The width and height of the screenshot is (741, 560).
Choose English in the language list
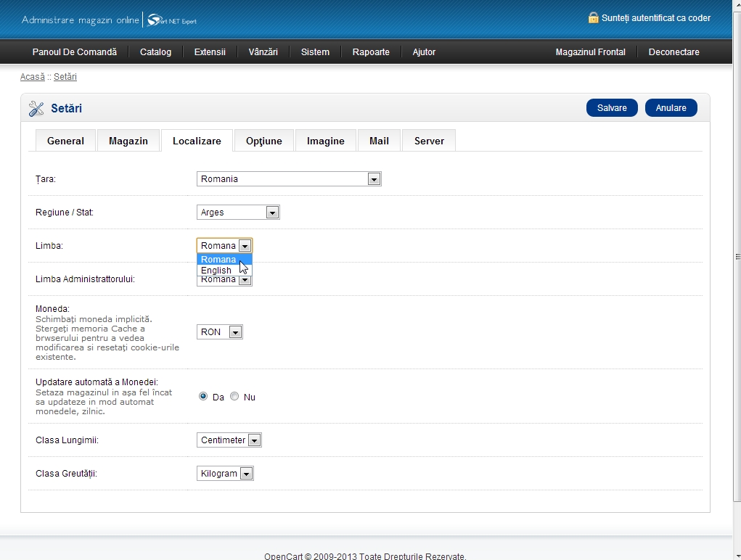216,271
